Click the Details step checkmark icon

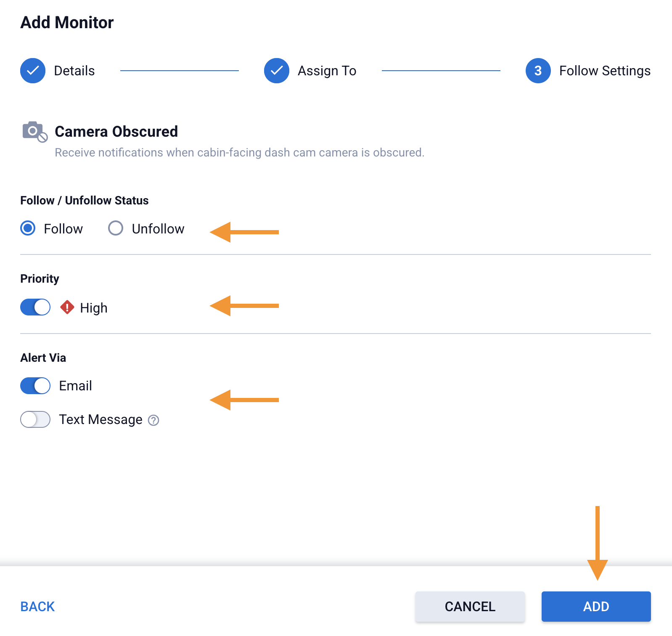[x=33, y=71]
